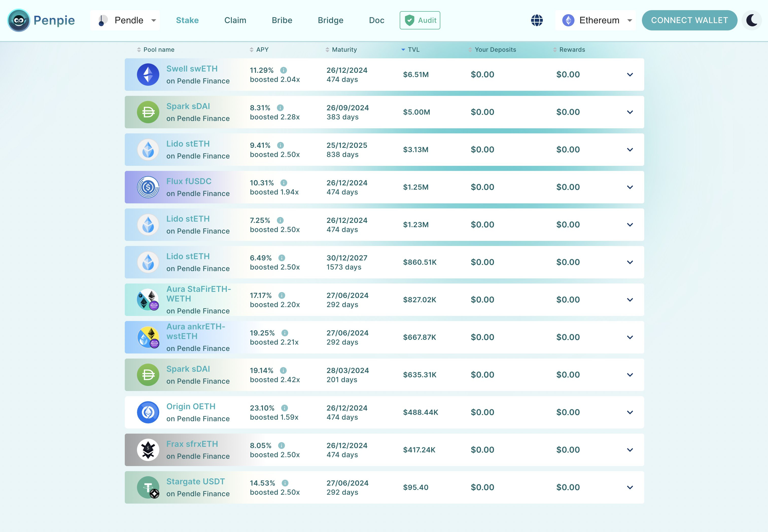Open the Pendle protocol dropdown
The width and height of the screenshot is (768, 532).
pyautogui.click(x=125, y=20)
